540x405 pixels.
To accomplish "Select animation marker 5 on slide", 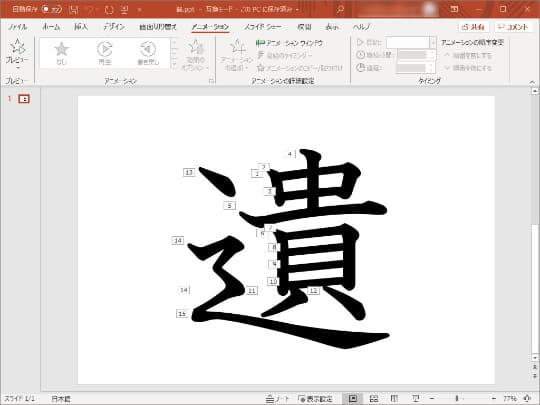I will (x=230, y=206).
